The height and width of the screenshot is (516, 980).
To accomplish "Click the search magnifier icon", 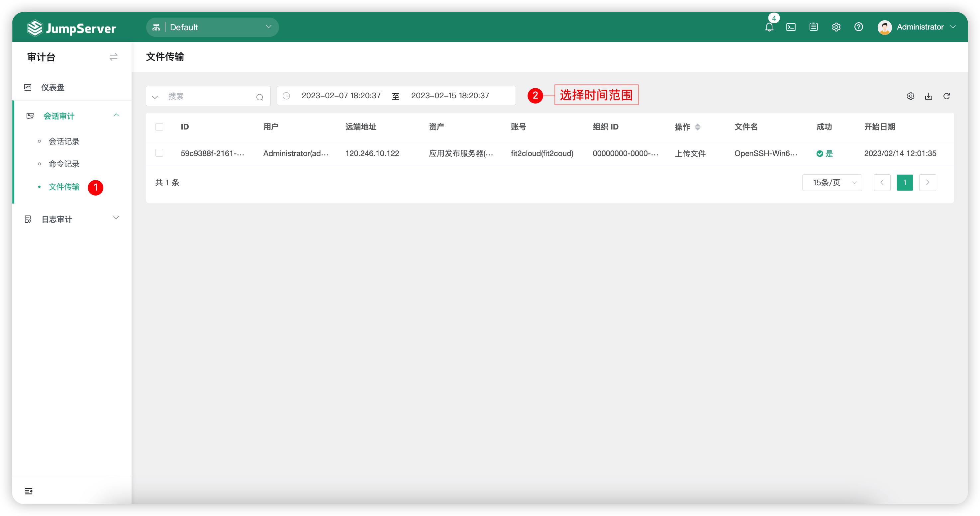I will 259,97.
